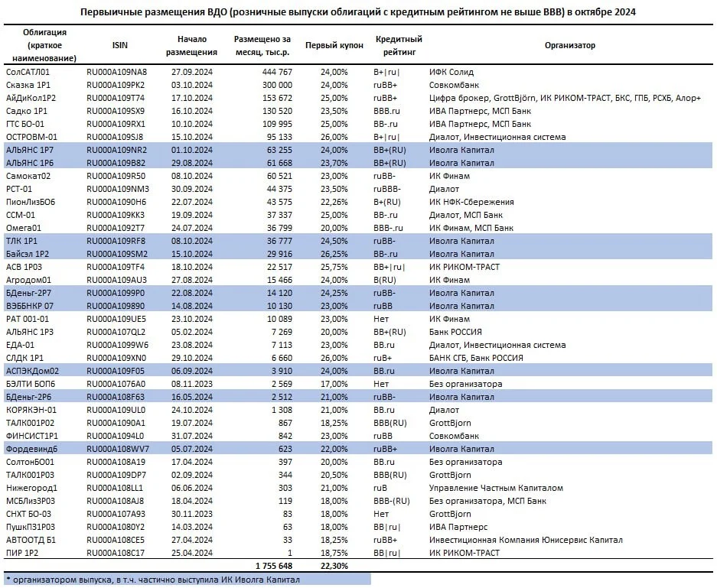The image size is (717, 588).
Task: Click the bond name 'МСБЛизЗР03'
Action: point(30,501)
